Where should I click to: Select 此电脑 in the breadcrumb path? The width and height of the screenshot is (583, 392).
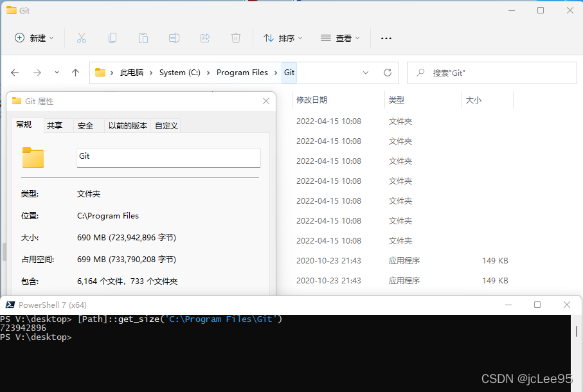pos(132,73)
